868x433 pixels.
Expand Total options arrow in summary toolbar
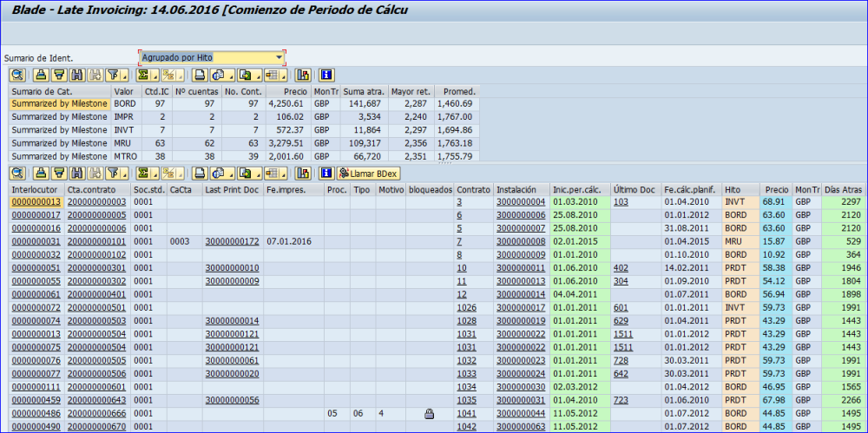click(156, 75)
